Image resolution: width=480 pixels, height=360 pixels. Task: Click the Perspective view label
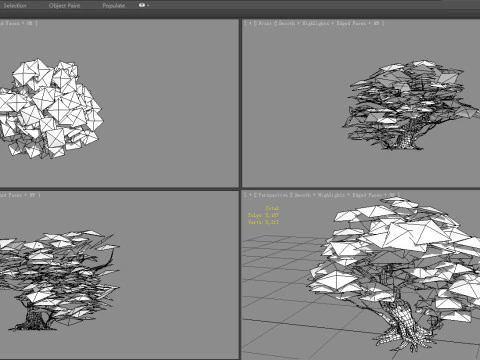click(x=272, y=195)
